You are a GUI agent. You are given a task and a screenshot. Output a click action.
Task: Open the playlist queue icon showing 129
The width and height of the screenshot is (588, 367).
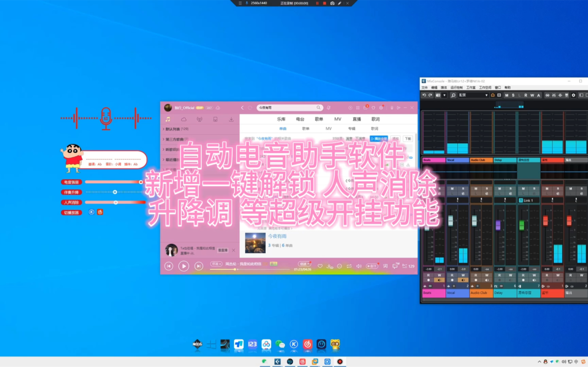408,266
